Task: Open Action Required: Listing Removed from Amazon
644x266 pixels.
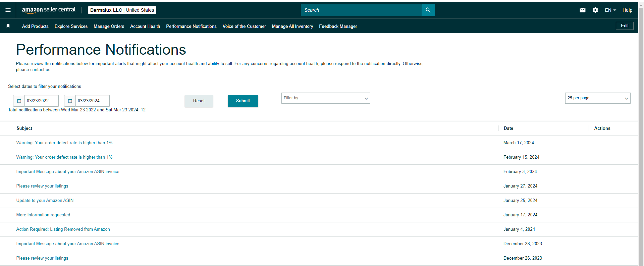Action: 63,229
